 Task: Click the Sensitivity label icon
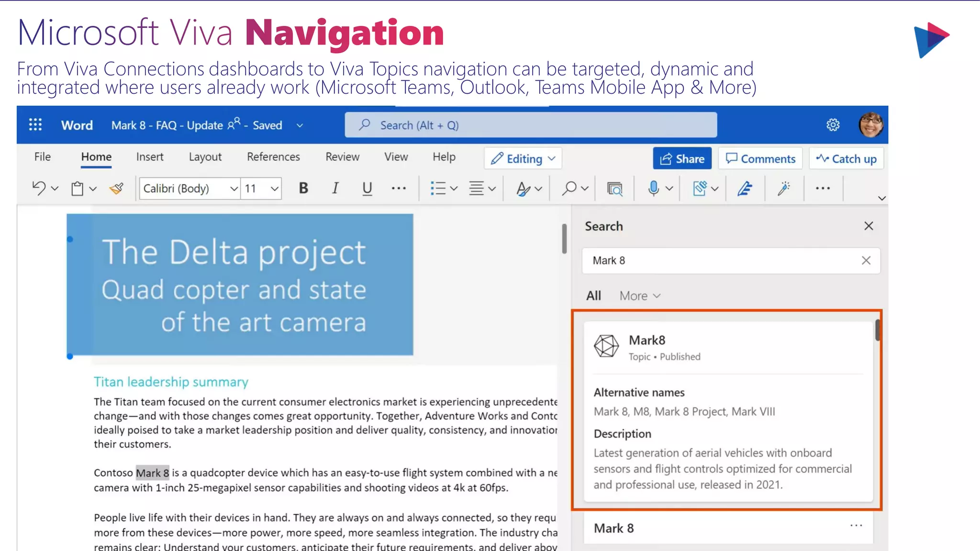(700, 188)
